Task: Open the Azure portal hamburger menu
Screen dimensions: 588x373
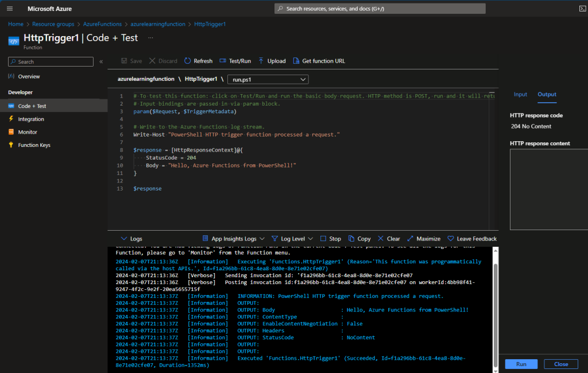Action: point(10,9)
